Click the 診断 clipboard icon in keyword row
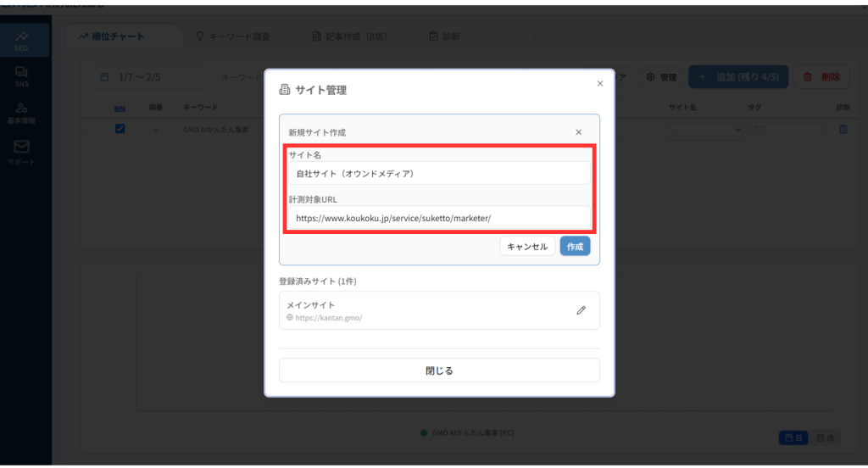This screenshot has height=468, width=868. 843,130
